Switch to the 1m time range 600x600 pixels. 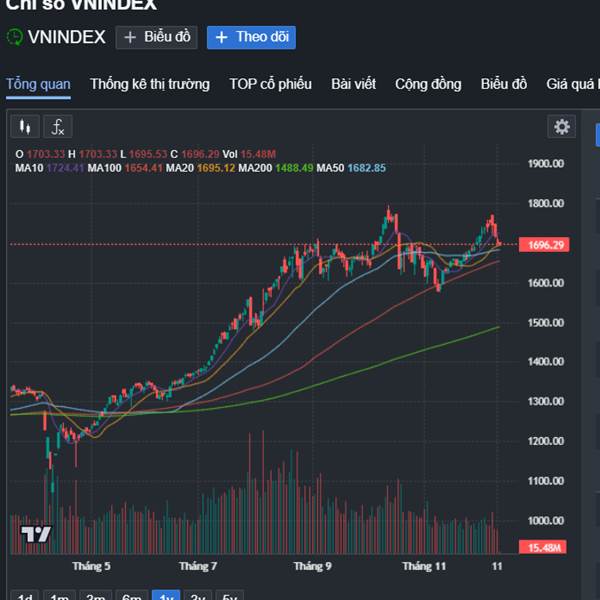coord(60,596)
